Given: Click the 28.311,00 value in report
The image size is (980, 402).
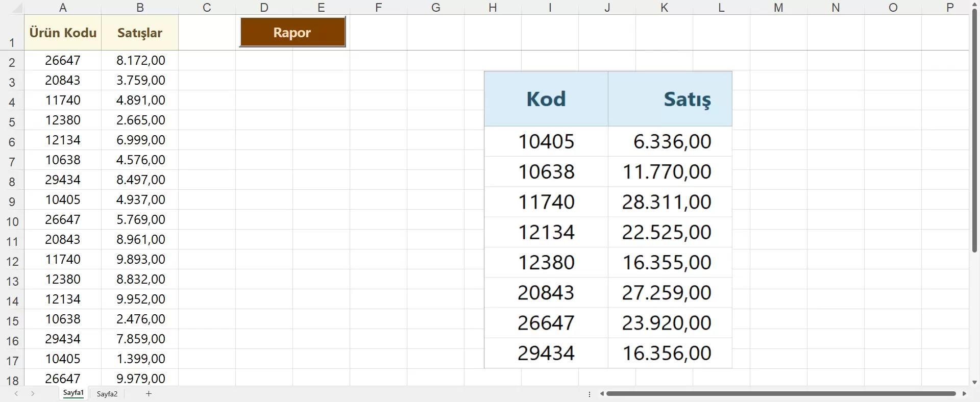Looking at the screenshot, I should point(666,202).
